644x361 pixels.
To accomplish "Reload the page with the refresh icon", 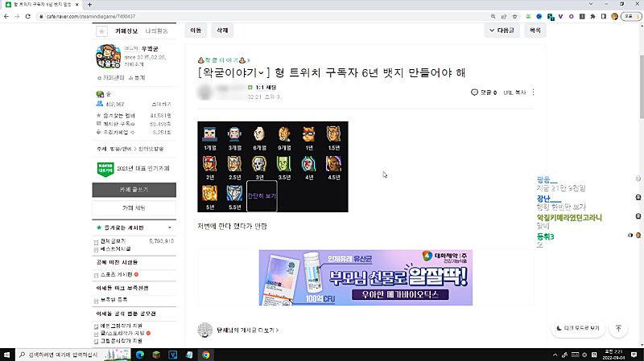I will (28, 16).
